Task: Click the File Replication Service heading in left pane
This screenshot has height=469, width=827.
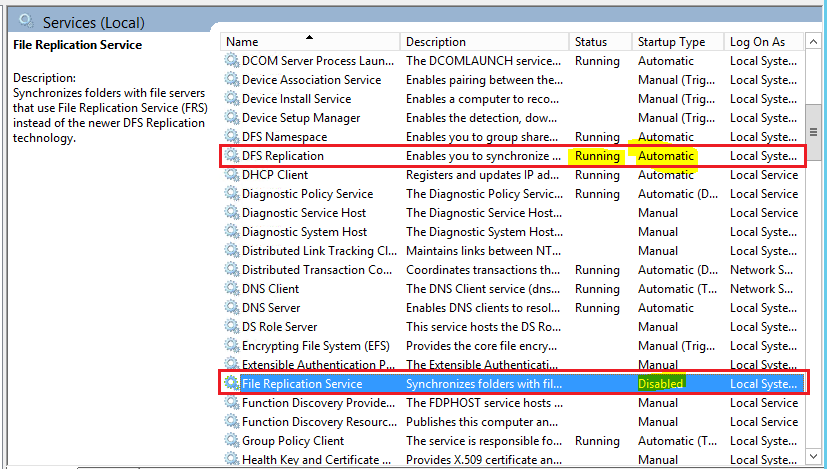Action: pyautogui.click(x=78, y=45)
